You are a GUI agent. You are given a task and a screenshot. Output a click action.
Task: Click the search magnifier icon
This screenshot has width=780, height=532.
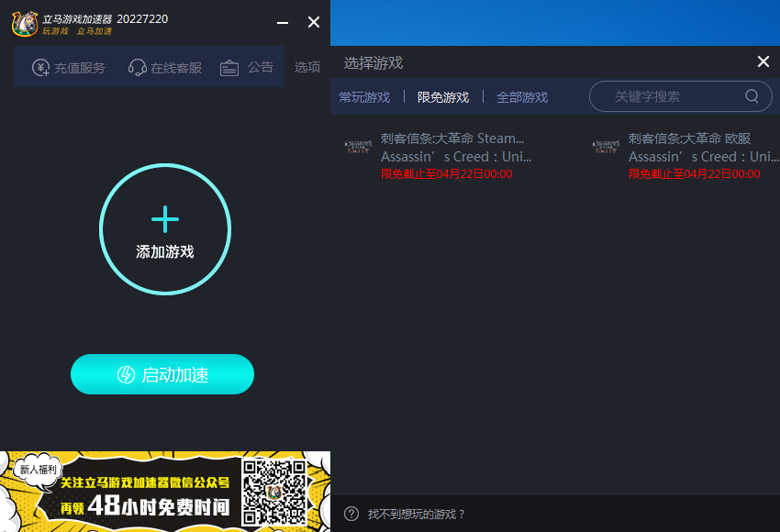751,95
